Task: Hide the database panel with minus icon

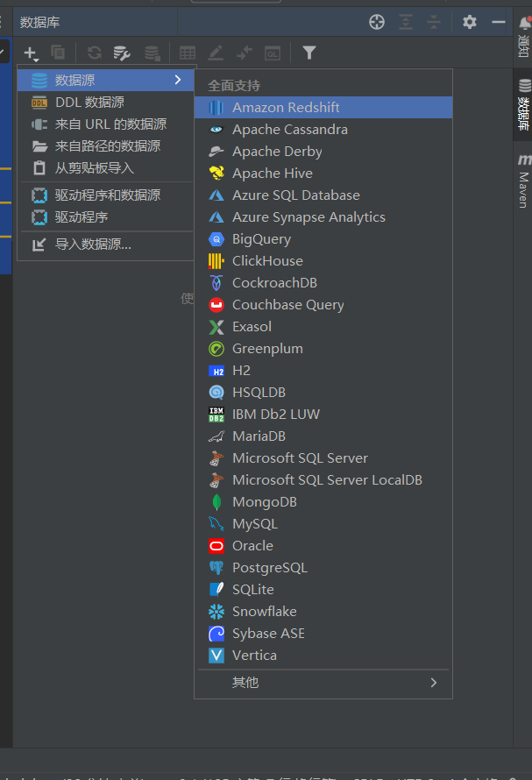Action: click(499, 22)
